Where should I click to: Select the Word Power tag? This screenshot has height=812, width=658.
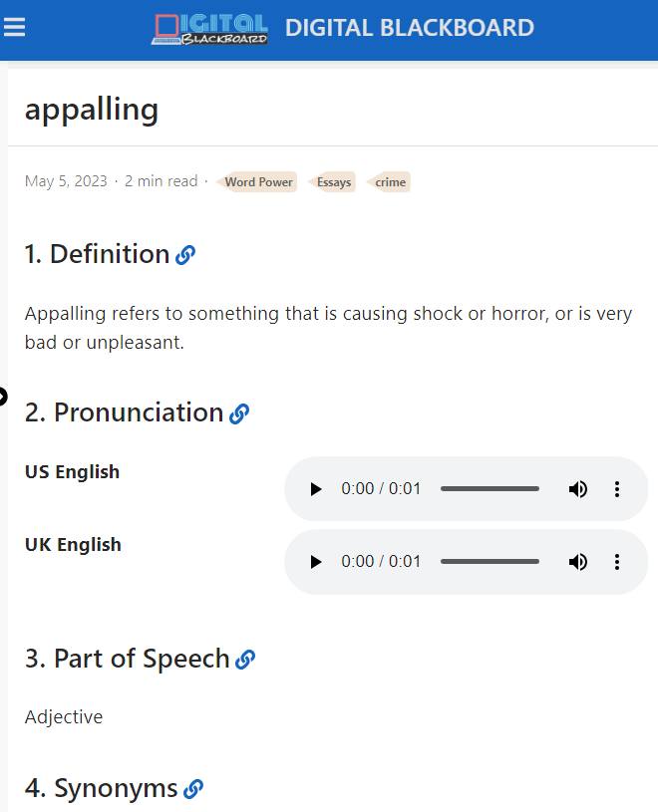point(257,181)
